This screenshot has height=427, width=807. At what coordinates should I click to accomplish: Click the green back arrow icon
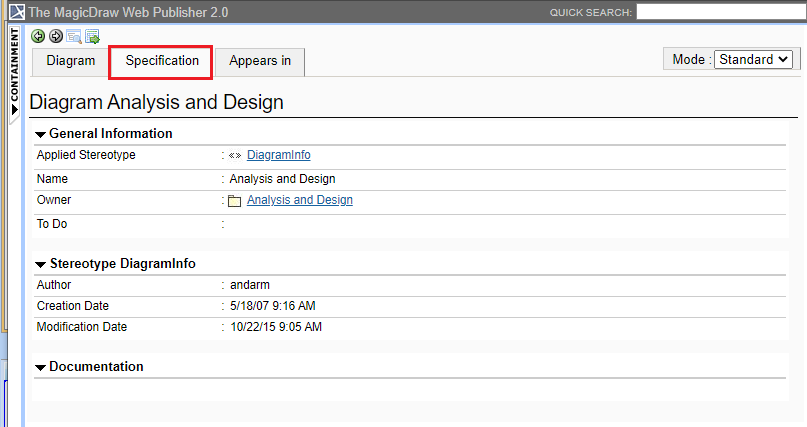pyautogui.click(x=38, y=36)
